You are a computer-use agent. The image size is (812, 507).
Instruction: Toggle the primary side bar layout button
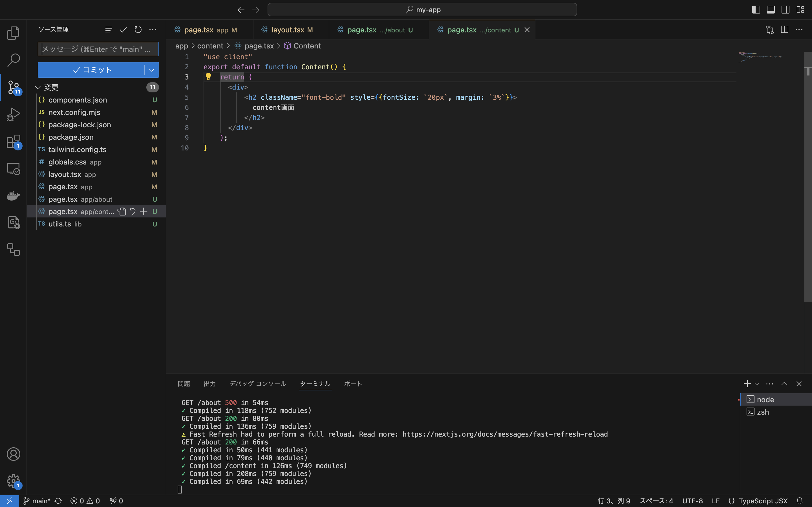(x=756, y=10)
